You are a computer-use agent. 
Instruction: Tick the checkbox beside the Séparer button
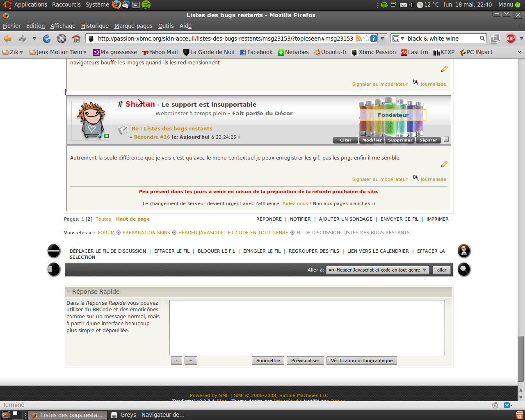click(446, 139)
